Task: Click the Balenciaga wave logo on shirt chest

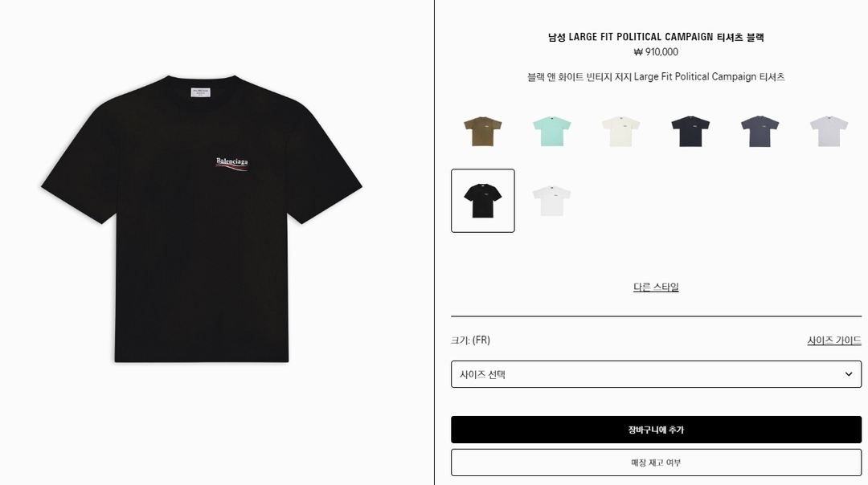Action: point(232,165)
